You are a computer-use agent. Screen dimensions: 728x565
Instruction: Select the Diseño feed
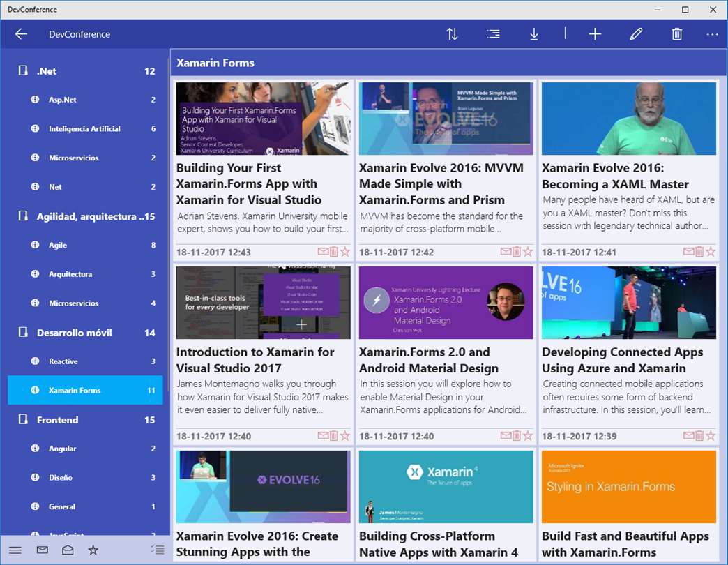point(86,477)
